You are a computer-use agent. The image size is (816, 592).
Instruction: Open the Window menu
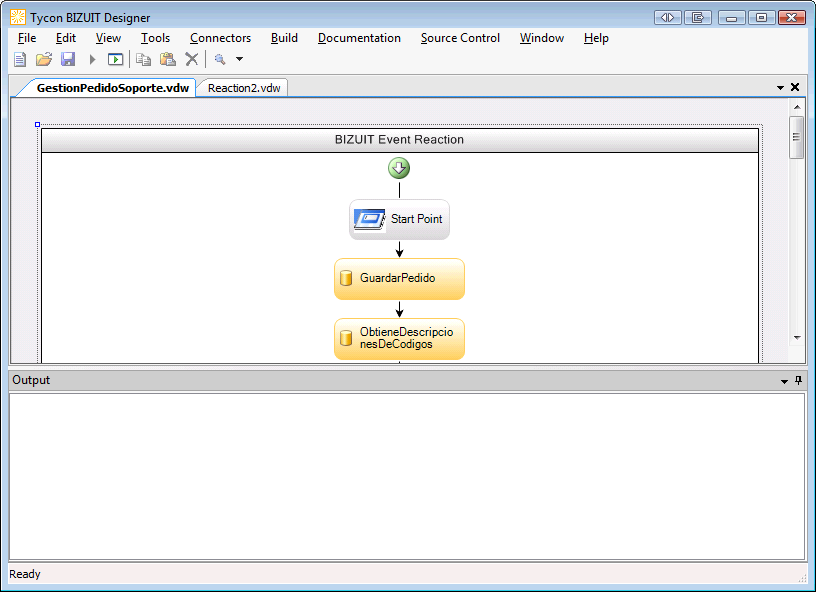coord(542,38)
